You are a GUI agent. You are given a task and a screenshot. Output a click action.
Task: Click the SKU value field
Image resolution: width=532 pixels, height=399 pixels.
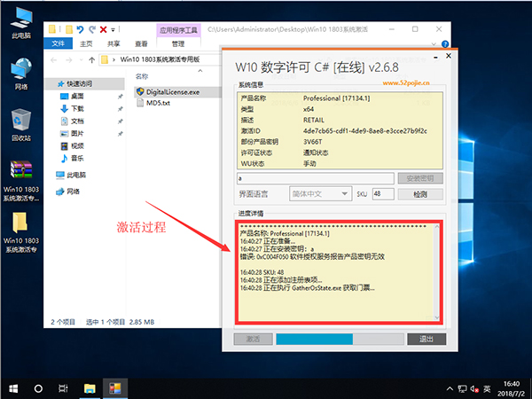point(383,194)
